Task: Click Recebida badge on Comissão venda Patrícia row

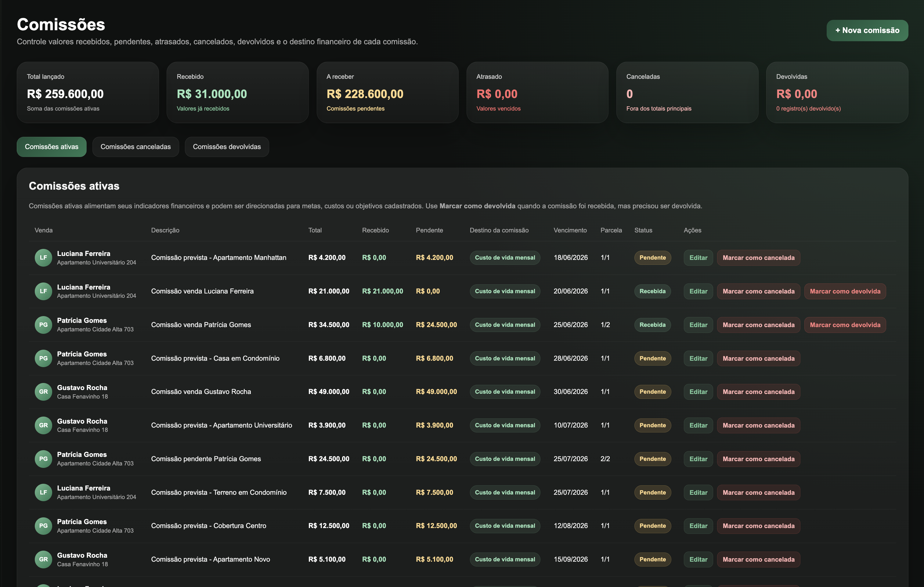Action: point(652,325)
